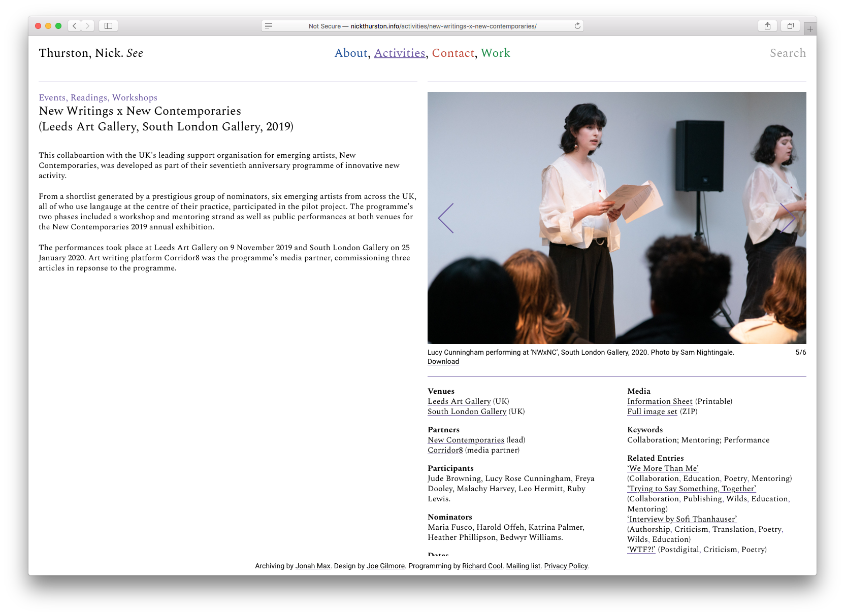Advance slideshow with right arrow
This screenshot has height=616, width=845.
coord(788,218)
